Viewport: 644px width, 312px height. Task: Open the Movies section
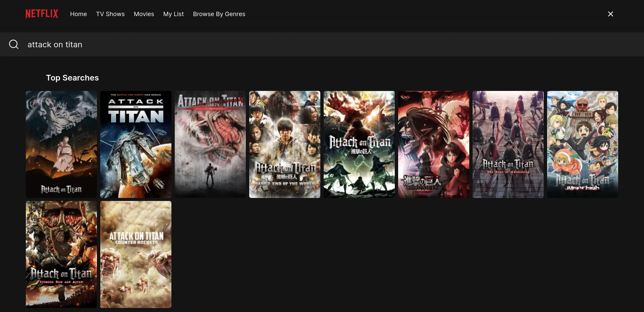coord(144,14)
